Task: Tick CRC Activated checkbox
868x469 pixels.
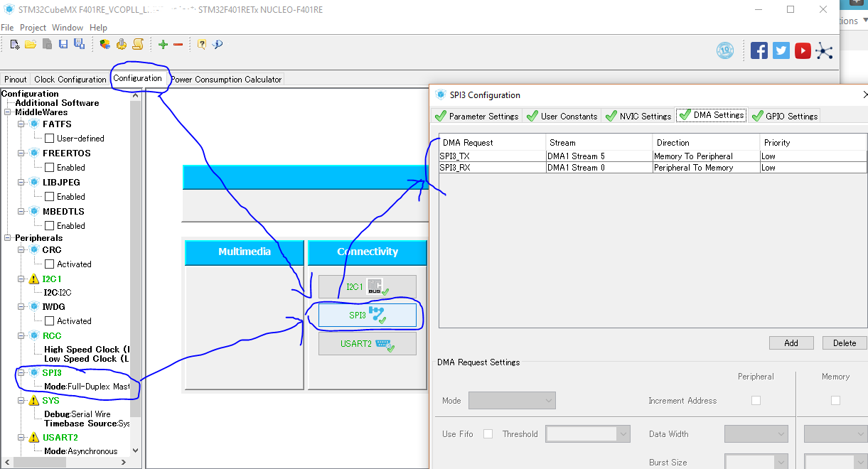Action: [50, 264]
